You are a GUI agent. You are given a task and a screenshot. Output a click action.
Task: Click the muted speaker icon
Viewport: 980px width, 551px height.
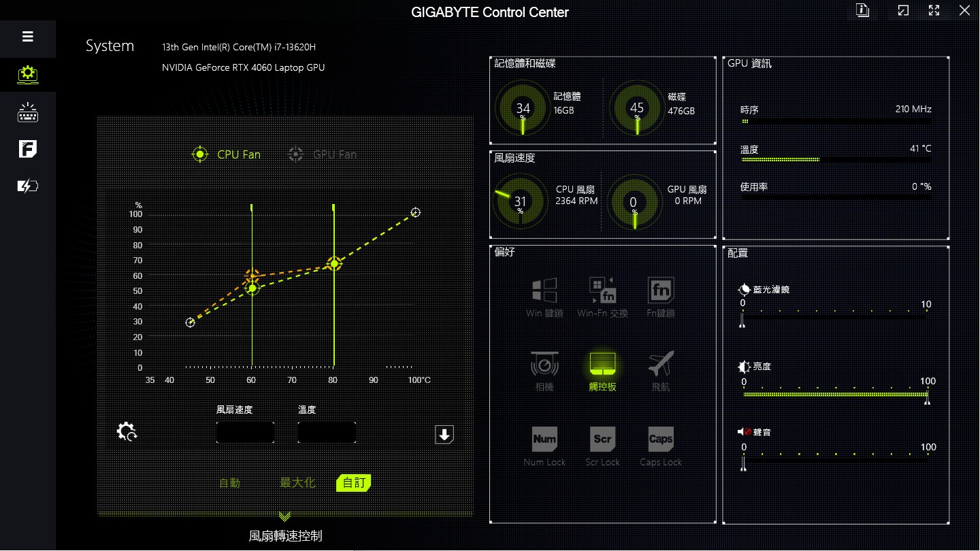(745, 432)
